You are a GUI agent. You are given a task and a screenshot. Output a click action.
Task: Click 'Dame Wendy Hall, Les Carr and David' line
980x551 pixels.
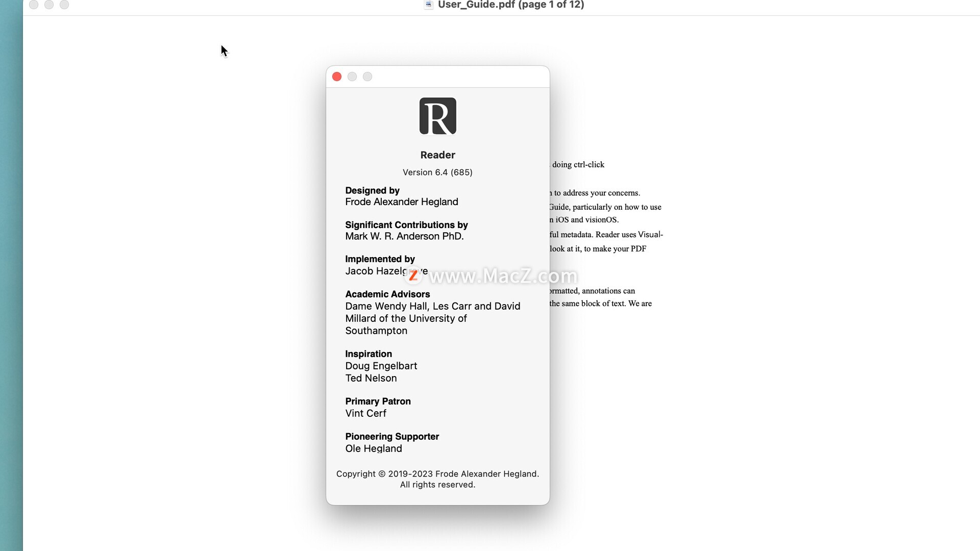pyautogui.click(x=433, y=306)
